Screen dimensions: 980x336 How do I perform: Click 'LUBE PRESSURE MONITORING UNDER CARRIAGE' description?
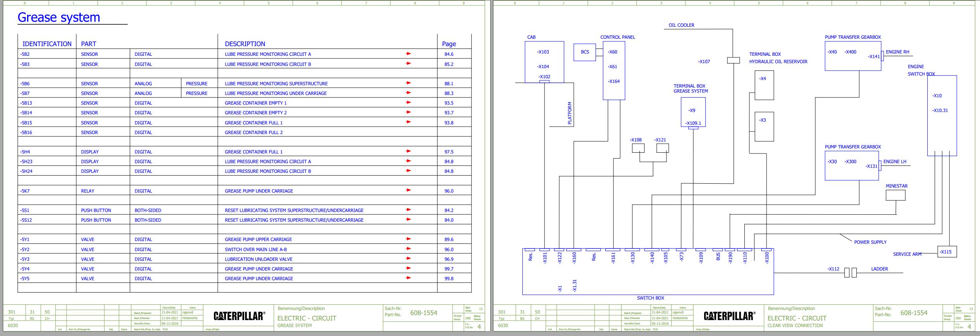click(x=276, y=93)
